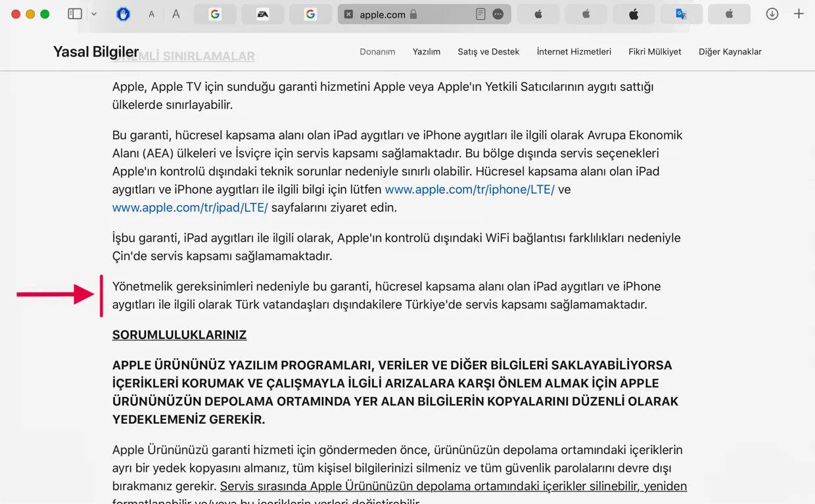Viewport: 815px width, 504px height.
Task: Open the Satış ve Destek menu item
Action: pos(488,51)
